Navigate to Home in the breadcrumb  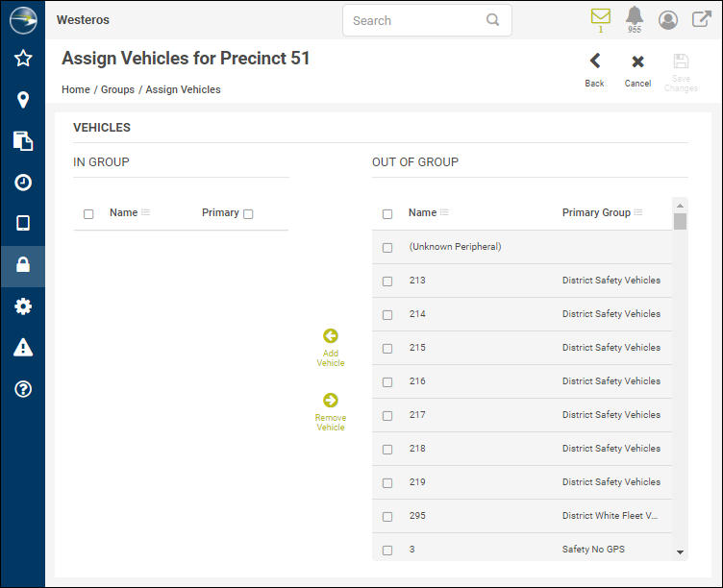(76, 89)
